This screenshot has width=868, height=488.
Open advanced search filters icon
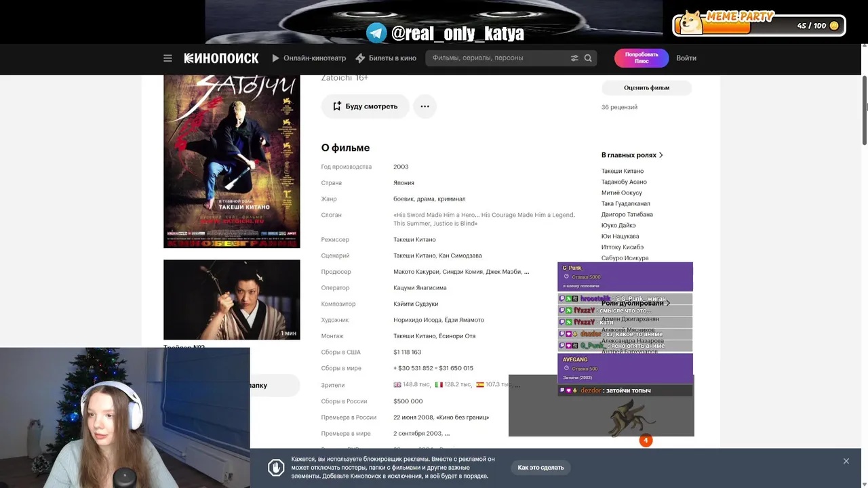tap(574, 58)
